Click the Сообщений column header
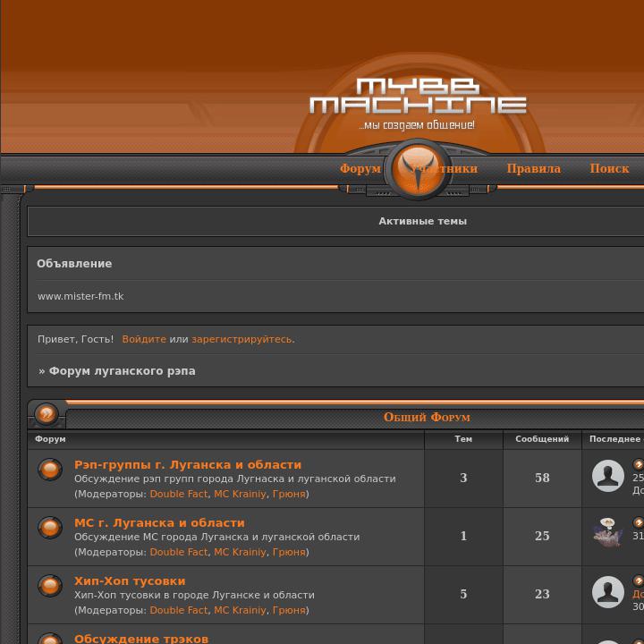This screenshot has width=644, height=644. pos(542,439)
